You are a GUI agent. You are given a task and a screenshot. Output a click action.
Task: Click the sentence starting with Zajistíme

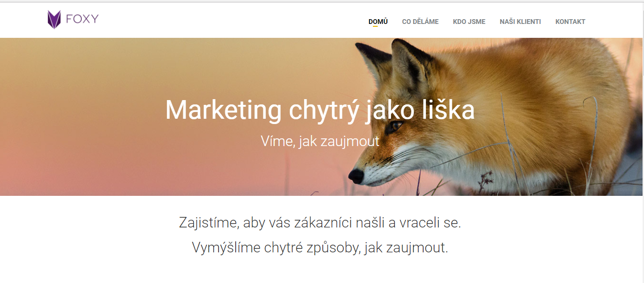pyautogui.click(x=320, y=223)
